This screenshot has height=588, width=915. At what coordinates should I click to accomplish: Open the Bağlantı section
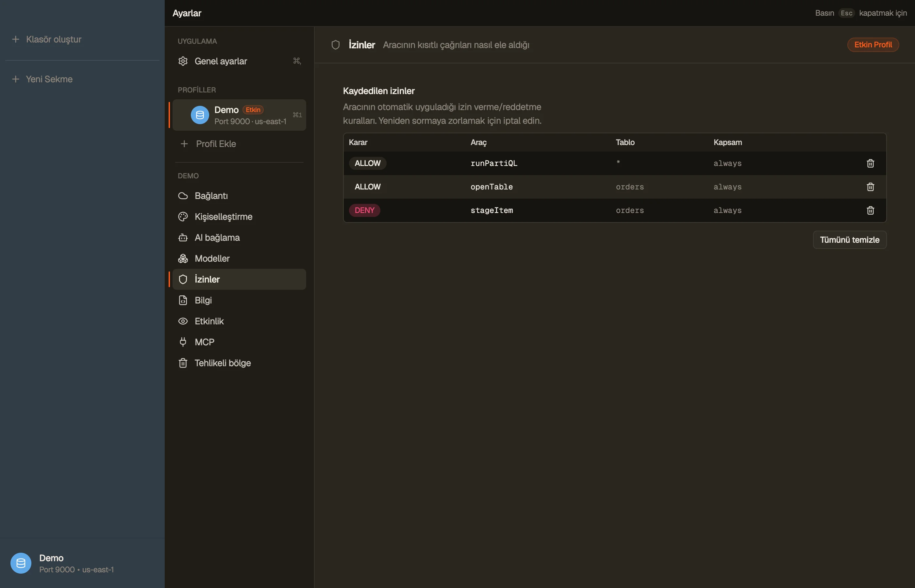pyautogui.click(x=239, y=196)
